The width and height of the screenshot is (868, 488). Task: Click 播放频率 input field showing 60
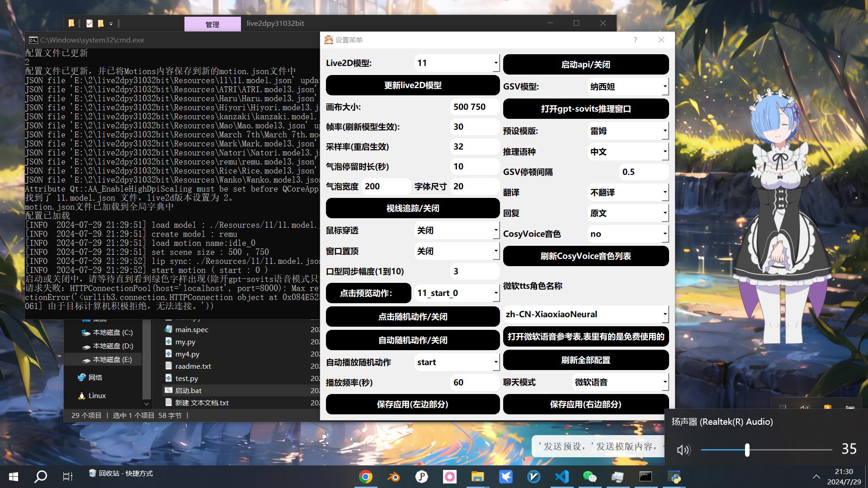(x=475, y=383)
